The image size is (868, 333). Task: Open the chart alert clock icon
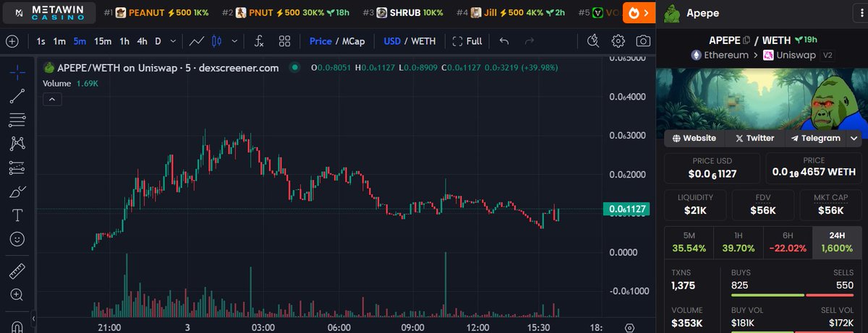pos(594,41)
